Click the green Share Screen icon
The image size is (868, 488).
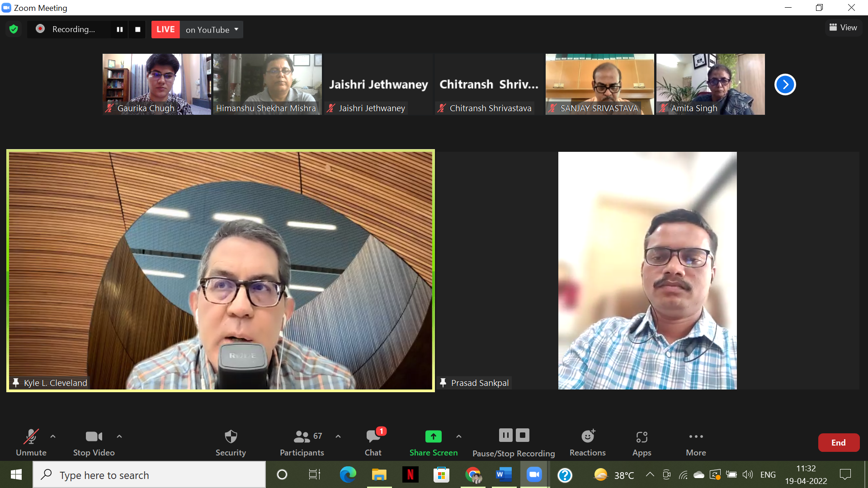(x=433, y=436)
